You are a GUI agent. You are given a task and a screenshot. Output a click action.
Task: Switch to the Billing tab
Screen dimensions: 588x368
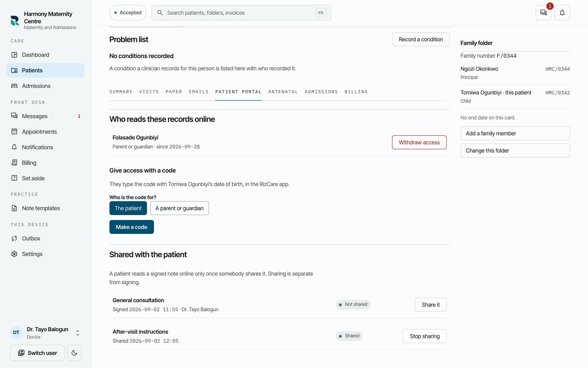click(356, 92)
